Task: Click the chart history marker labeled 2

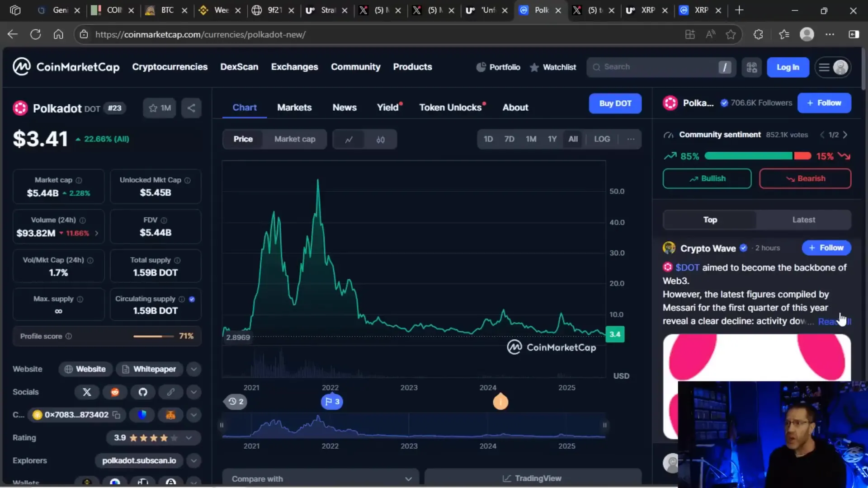Action: [236, 402]
